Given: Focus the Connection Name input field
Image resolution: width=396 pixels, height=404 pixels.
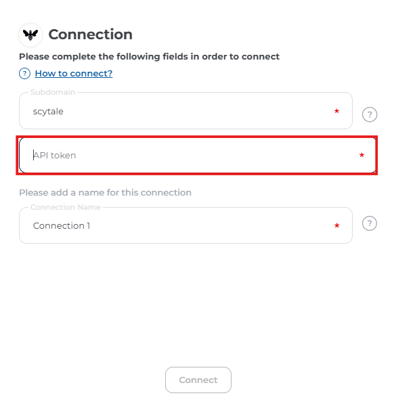Looking at the screenshot, I should coord(186,226).
